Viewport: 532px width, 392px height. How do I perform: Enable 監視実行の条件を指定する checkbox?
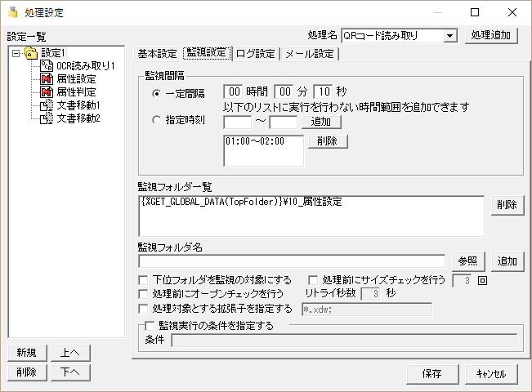click(x=150, y=326)
